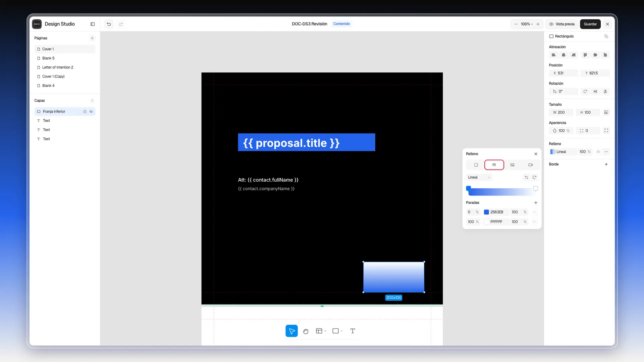This screenshot has width=644, height=362.
Task: Click the Lineal fill swatch in Relleno
Action: [552, 152]
